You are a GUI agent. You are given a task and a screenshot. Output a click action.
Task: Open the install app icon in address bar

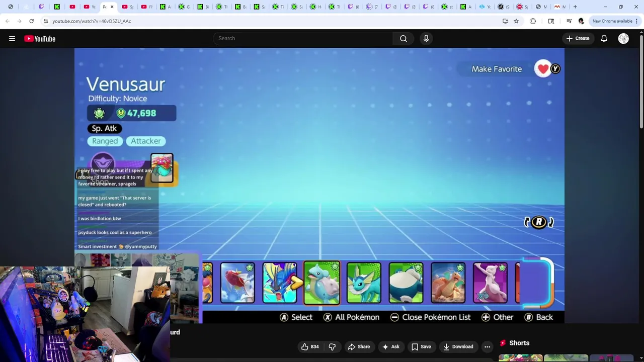[x=505, y=21]
